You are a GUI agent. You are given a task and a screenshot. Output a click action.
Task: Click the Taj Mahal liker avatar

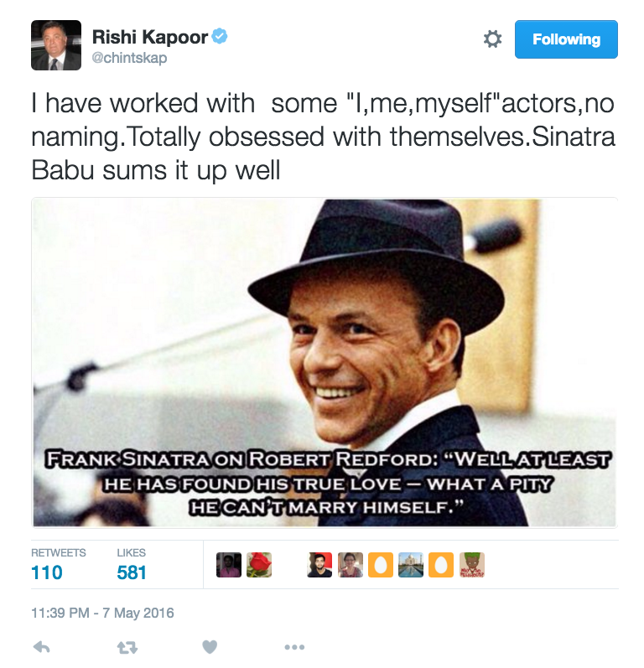tap(411, 565)
